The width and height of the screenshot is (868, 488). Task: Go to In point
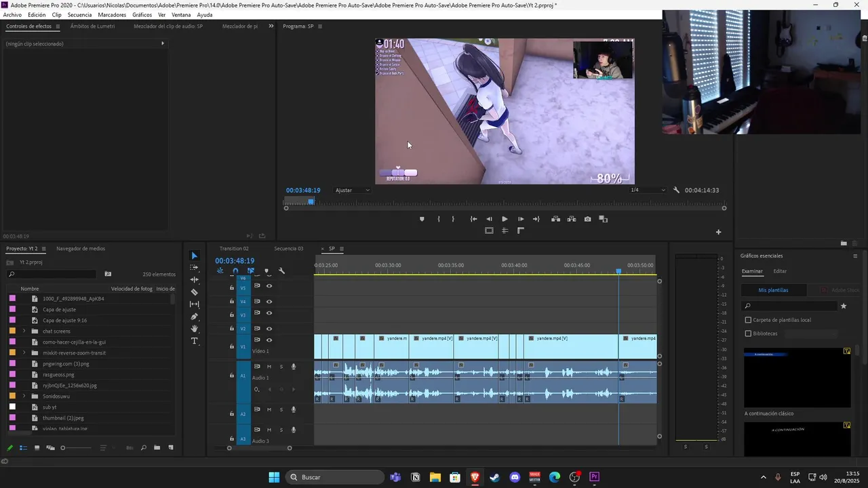473,219
